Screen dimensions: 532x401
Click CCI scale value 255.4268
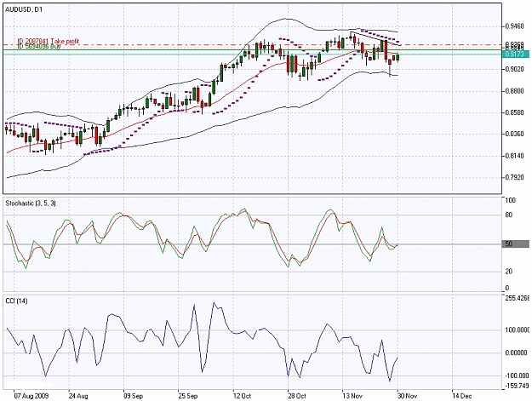[x=517, y=298]
